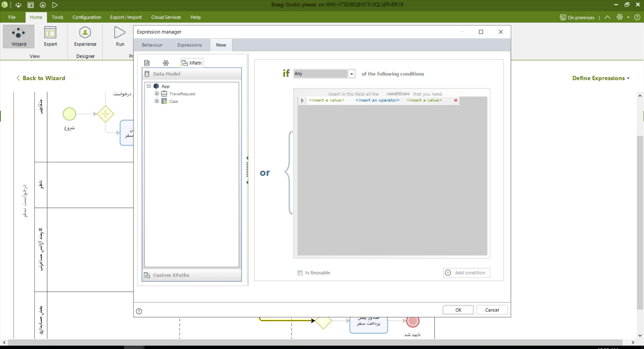Maximize the Expression manager dialog
Viewport: 644px width, 349px height.
pyautogui.click(x=481, y=32)
